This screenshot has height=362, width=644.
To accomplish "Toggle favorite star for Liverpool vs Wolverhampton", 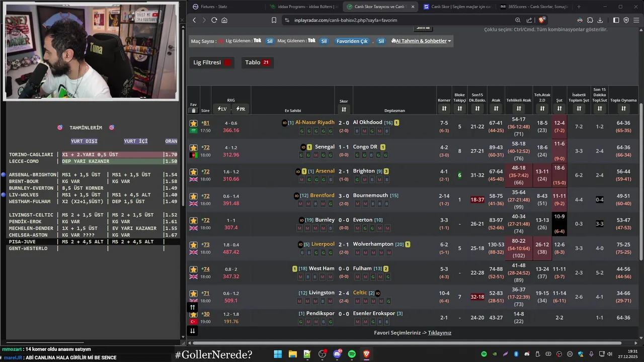I will (193, 245).
